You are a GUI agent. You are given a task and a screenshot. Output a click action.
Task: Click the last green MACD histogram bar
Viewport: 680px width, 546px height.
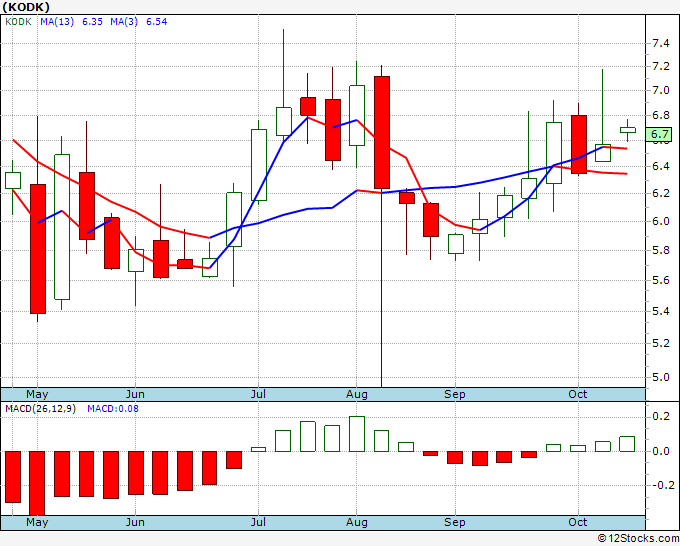(627, 444)
